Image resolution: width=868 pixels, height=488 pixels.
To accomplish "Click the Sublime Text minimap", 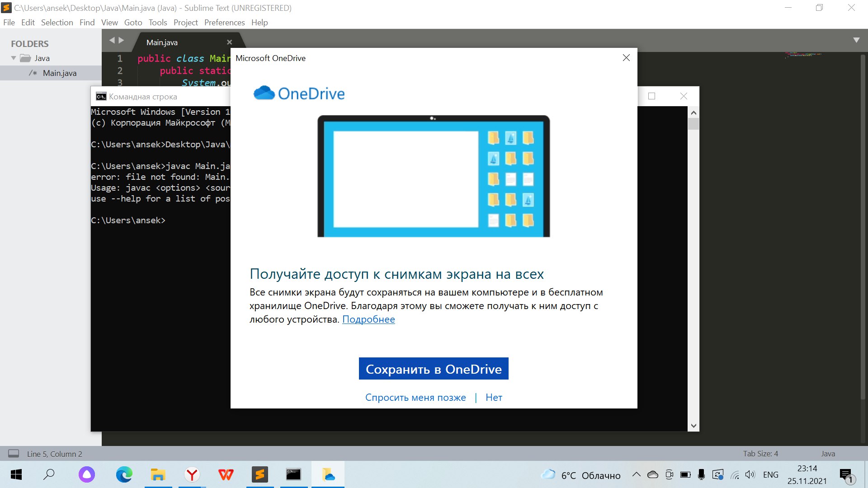I will point(803,55).
